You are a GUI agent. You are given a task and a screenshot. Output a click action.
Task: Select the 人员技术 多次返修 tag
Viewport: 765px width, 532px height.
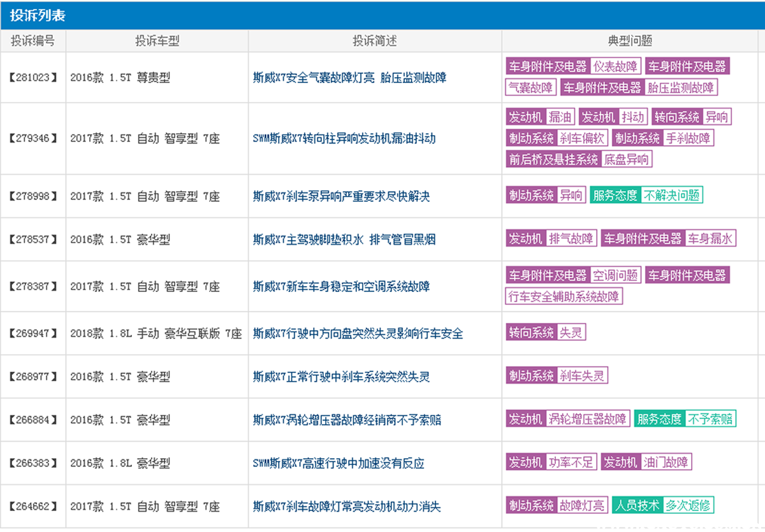click(x=663, y=506)
